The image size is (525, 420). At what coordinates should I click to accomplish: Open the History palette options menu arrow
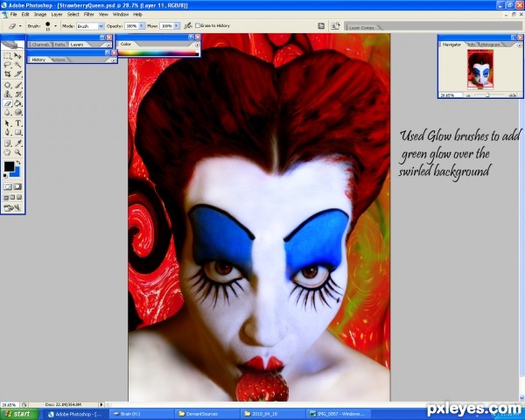tap(113, 60)
